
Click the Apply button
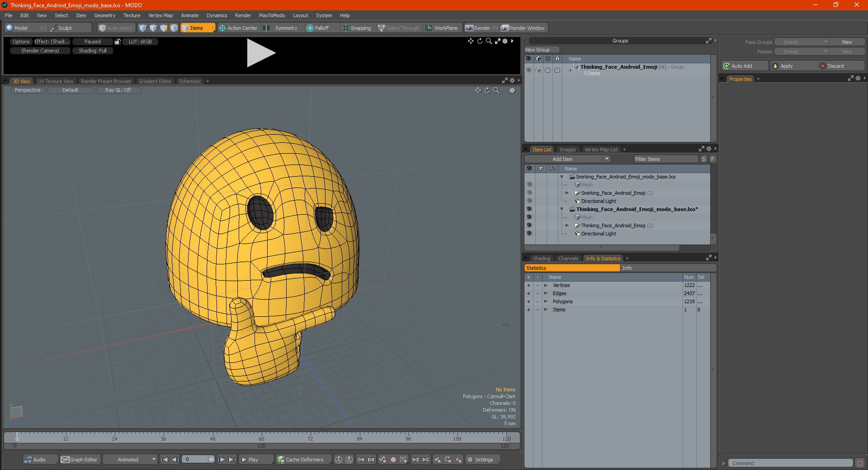click(x=793, y=66)
